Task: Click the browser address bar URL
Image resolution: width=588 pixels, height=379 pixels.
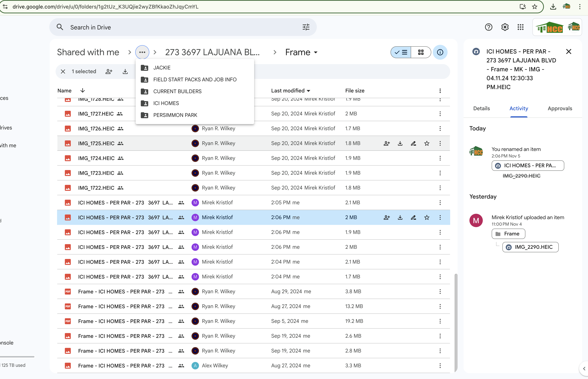Action: click(105, 7)
